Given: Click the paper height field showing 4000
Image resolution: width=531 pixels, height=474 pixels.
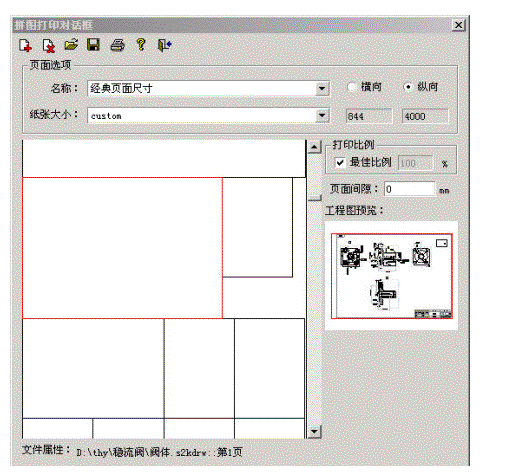Looking at the screenshot, I should [x=425, y=116].
